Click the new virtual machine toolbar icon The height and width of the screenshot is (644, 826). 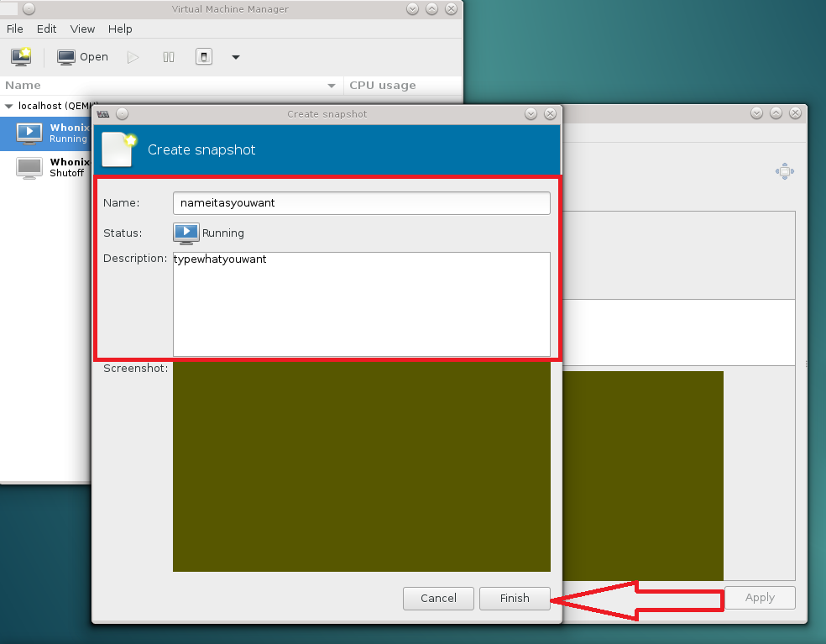pos(21,57)
